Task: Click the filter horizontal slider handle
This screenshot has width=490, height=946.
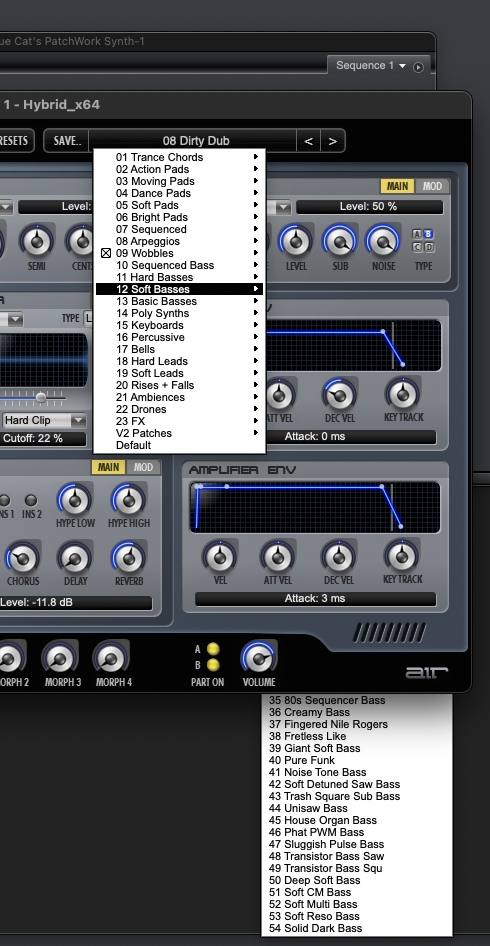Action: [x=41, y=398]
